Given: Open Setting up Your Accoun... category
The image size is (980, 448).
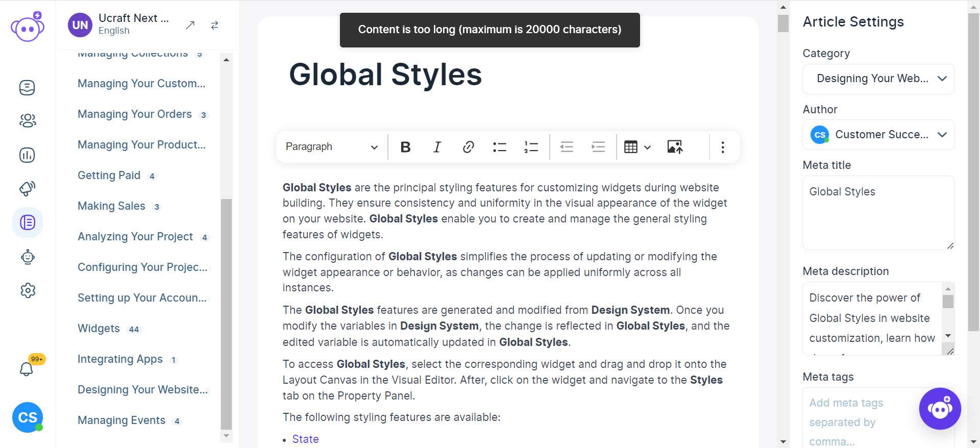Looking at the screenshot, I should click(142, 297).
